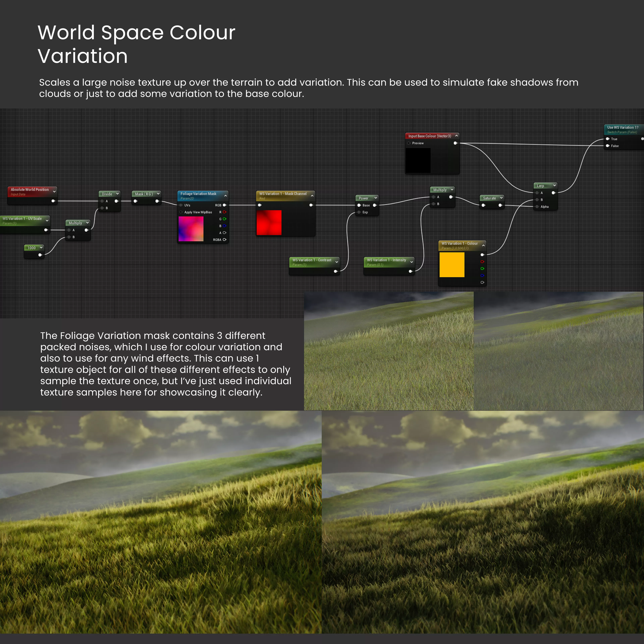Click the False input of Use WS Variation switch
This screenshot has height=644, width=644.
[x=608, y=146]
